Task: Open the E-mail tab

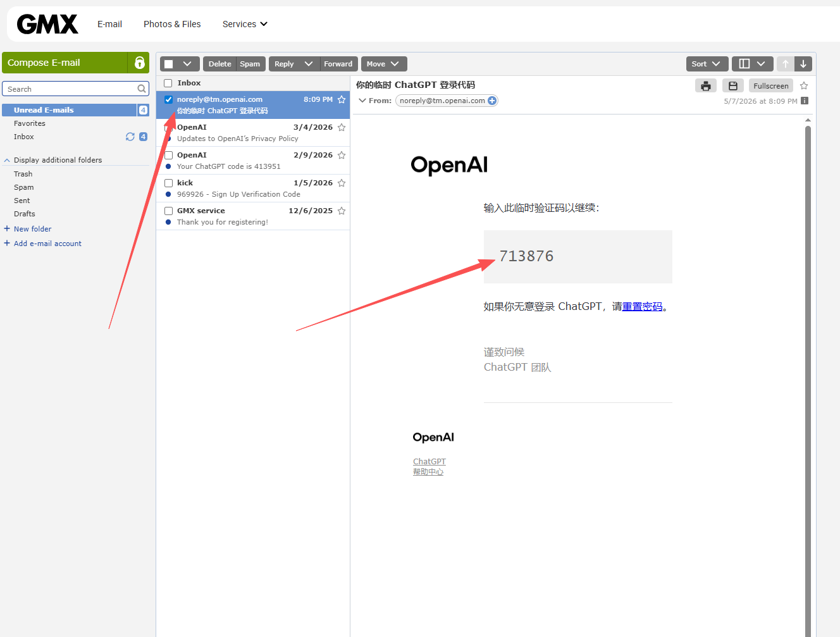Action: point(109,24)
